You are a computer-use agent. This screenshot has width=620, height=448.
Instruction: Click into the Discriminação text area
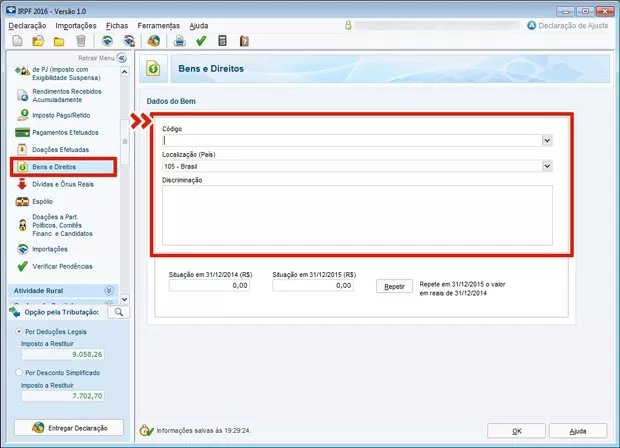click(x=356, y=214)
